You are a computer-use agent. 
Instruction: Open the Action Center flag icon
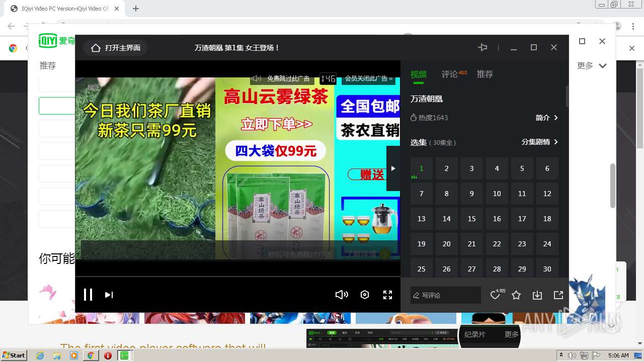coord(595,355)
